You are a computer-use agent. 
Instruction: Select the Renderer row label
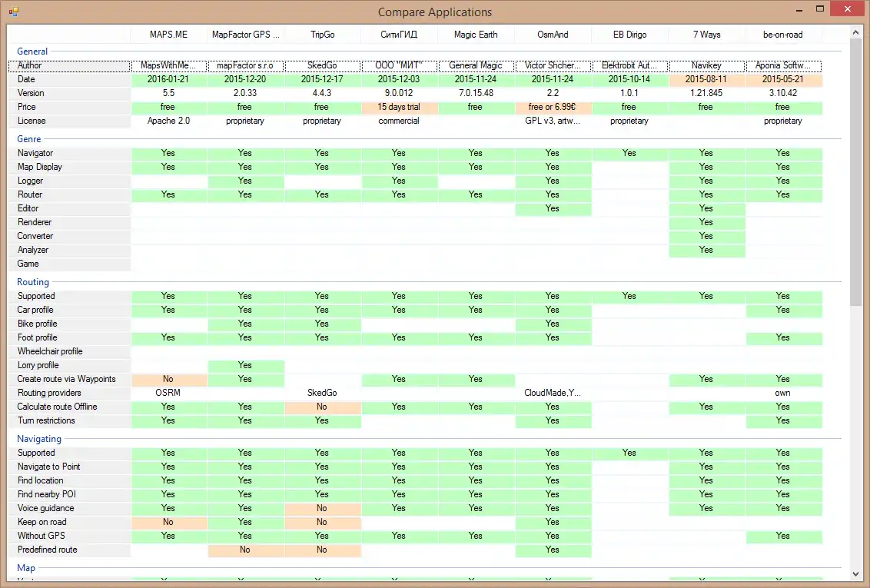coord(69,222)
